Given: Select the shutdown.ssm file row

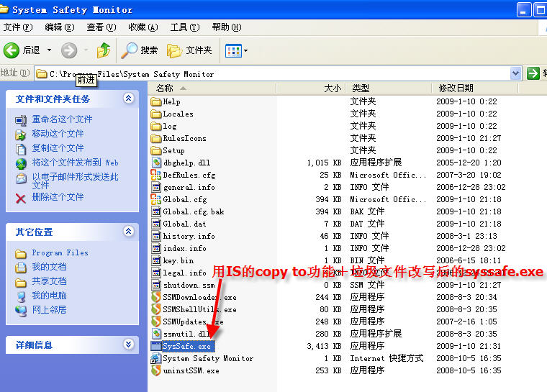Looking at the screenshot, I should [326, 285].
